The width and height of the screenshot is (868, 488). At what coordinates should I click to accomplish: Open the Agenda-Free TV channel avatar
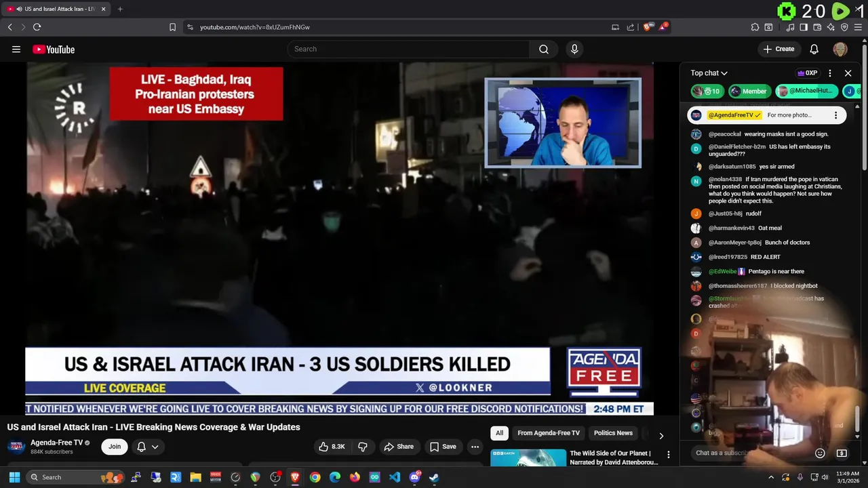(x=16, y=447)
